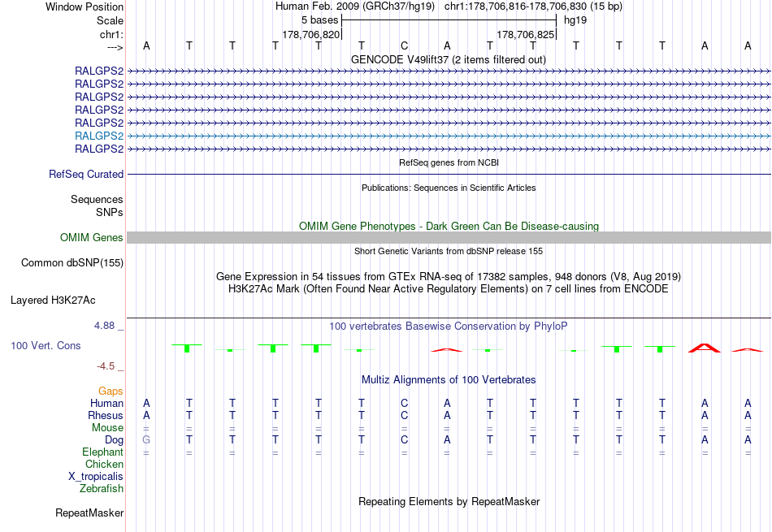
Task: Click the chr1: position label
Action: [x=111, y=34]
